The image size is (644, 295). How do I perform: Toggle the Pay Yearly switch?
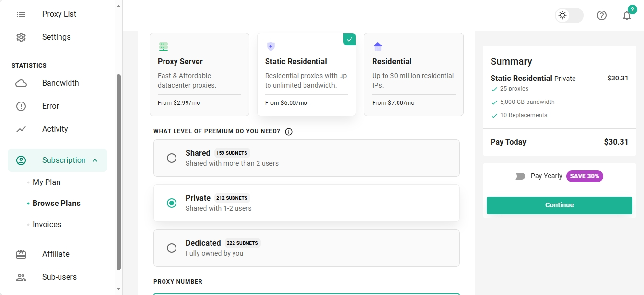520,176
